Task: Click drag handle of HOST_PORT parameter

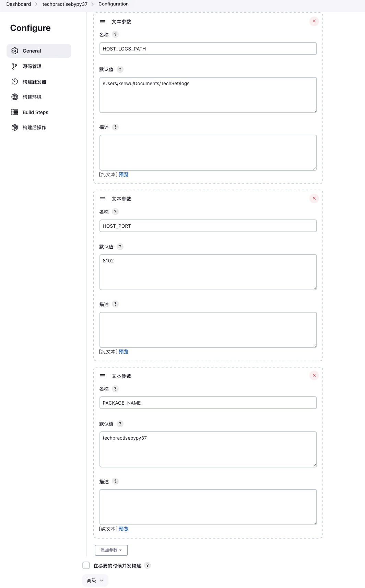Action: click(103, 199)
